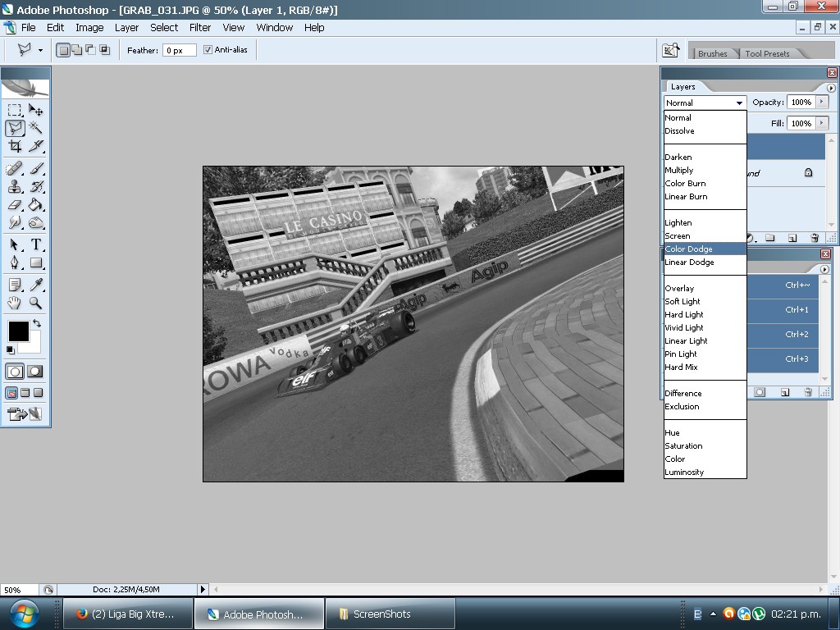Open the Image menu
Image resolution: width=840 pixels, height=630 pixels.
pyautogui.click(x=89, y=27)
